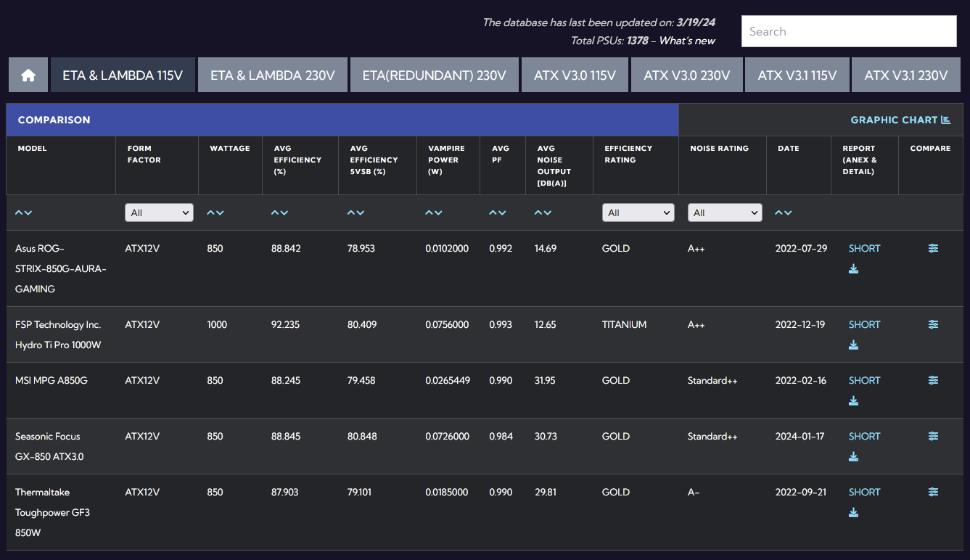The height and width of the screenshot is (560, 970).
Task: Add Seasonic Focus GX-850 to comparison
Action: [x=933, y=436]
